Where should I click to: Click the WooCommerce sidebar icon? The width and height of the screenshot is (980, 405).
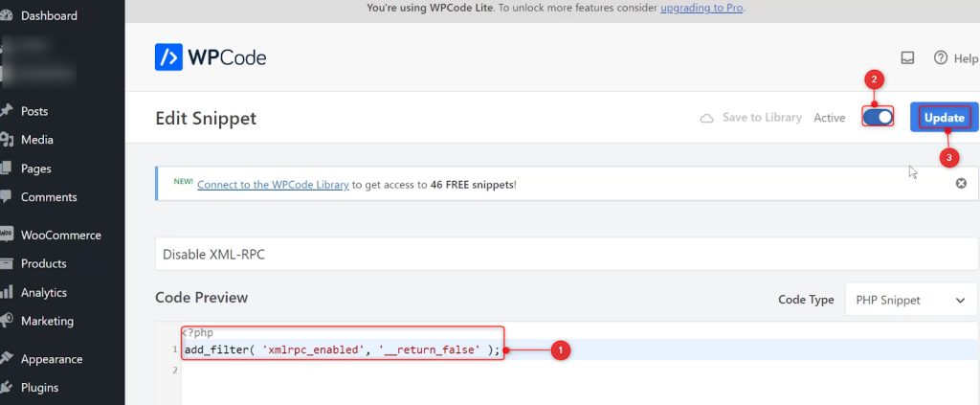6,235
